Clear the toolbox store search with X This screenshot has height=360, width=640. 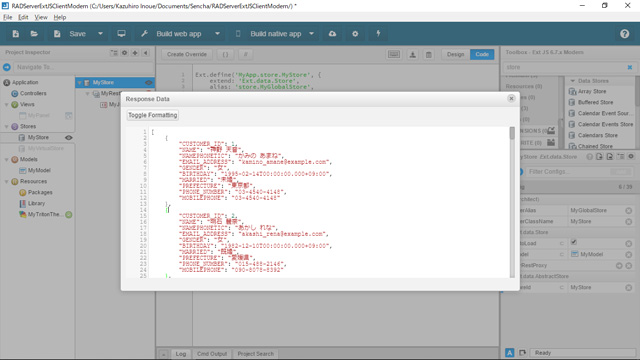pyautogui.click(x=630, y=67)
